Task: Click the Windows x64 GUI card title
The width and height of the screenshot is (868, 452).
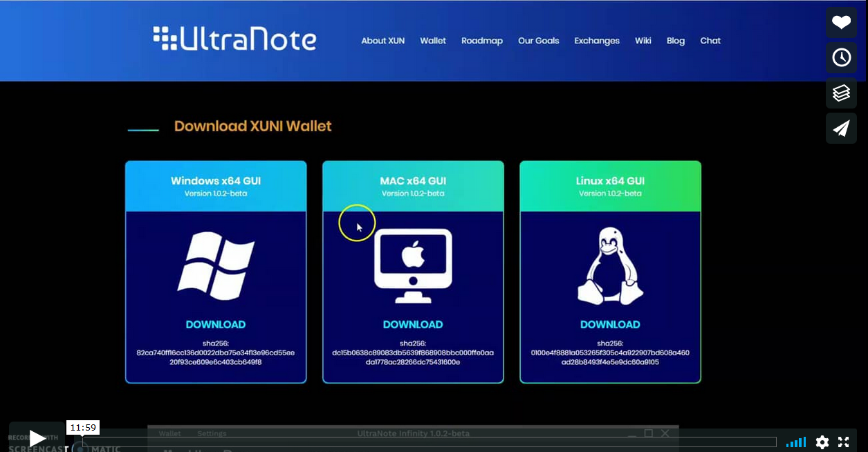Action: click(216, 181)
